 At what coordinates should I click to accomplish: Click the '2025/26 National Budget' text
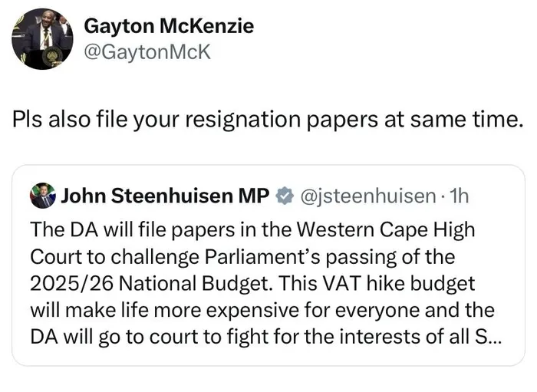151,284
